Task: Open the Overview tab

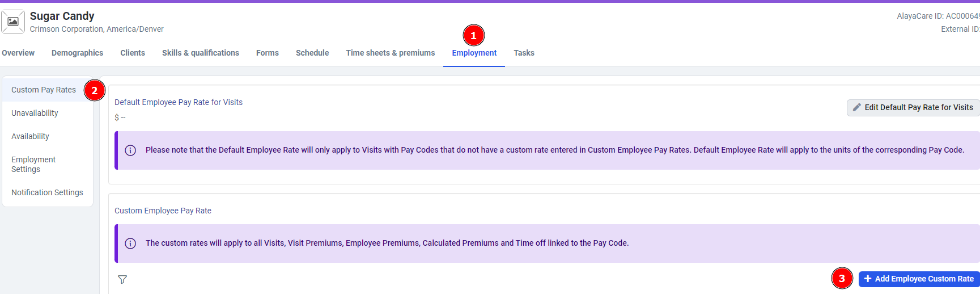Action: coord(18,53)
